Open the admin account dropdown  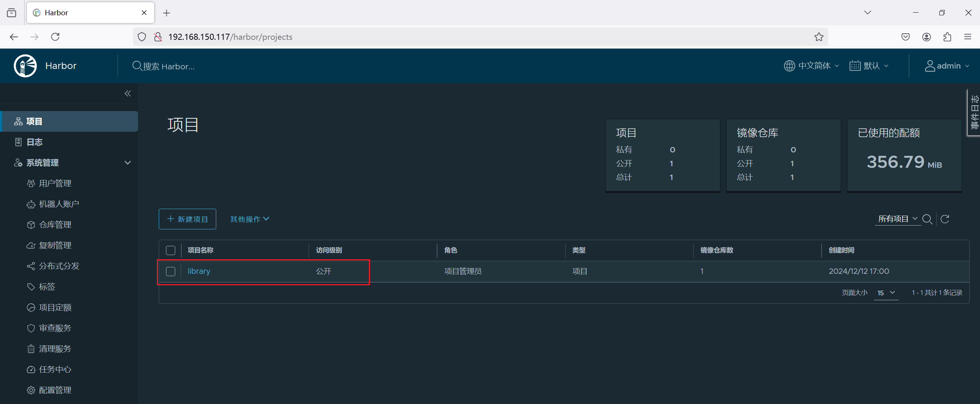947,66
